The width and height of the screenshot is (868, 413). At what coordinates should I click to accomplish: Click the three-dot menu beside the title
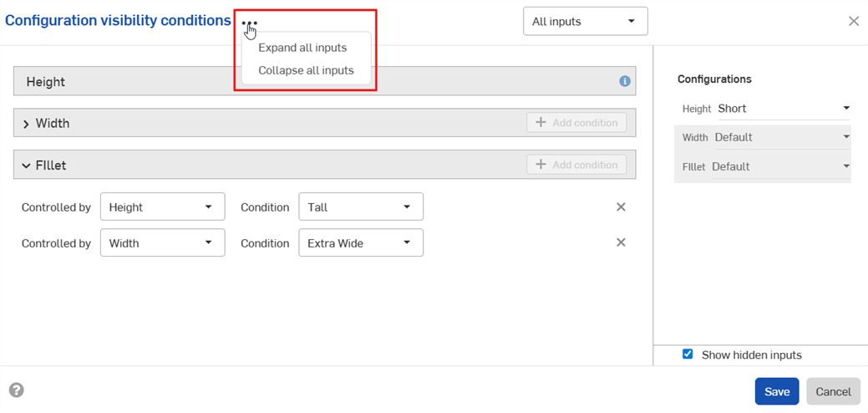(249, 23)
